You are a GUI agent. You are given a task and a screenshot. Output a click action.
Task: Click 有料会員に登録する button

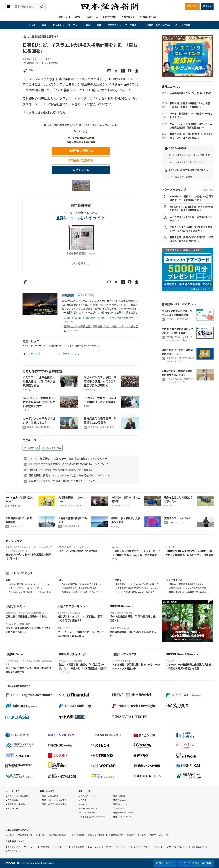[81, 151]
